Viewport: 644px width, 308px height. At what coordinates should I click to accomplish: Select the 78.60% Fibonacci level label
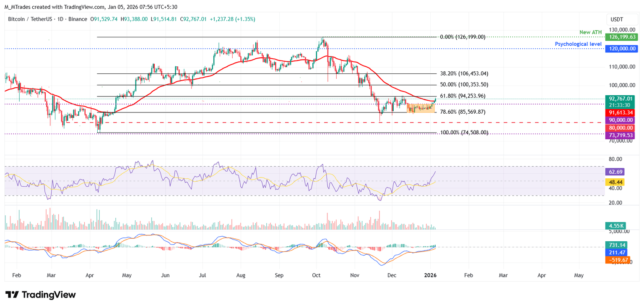tap(462, 112)
